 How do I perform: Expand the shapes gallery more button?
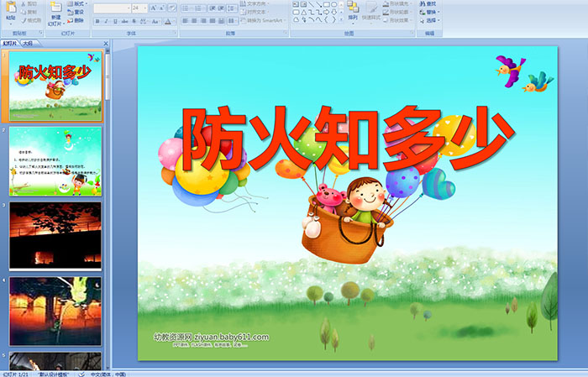341,20
